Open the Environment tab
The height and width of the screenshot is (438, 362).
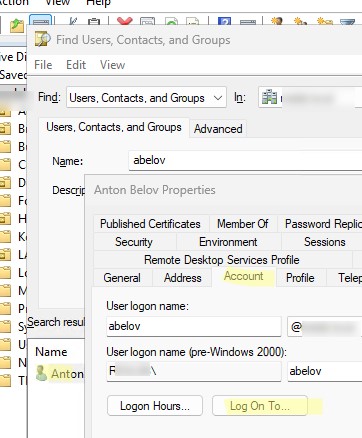[x=228, y=242]
